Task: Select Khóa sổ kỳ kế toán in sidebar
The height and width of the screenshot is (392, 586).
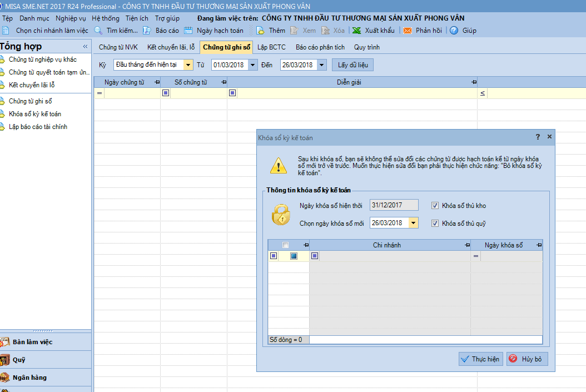Action: coord(35,114)
